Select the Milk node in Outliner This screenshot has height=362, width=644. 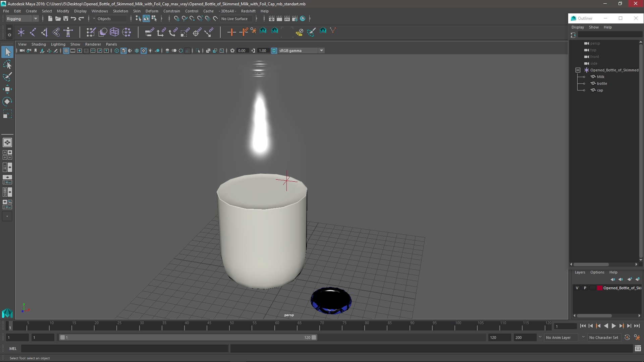coord(600,77)
